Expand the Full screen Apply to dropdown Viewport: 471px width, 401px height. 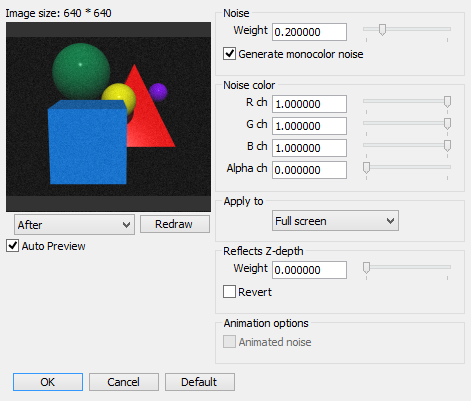[x=335, y=221]
